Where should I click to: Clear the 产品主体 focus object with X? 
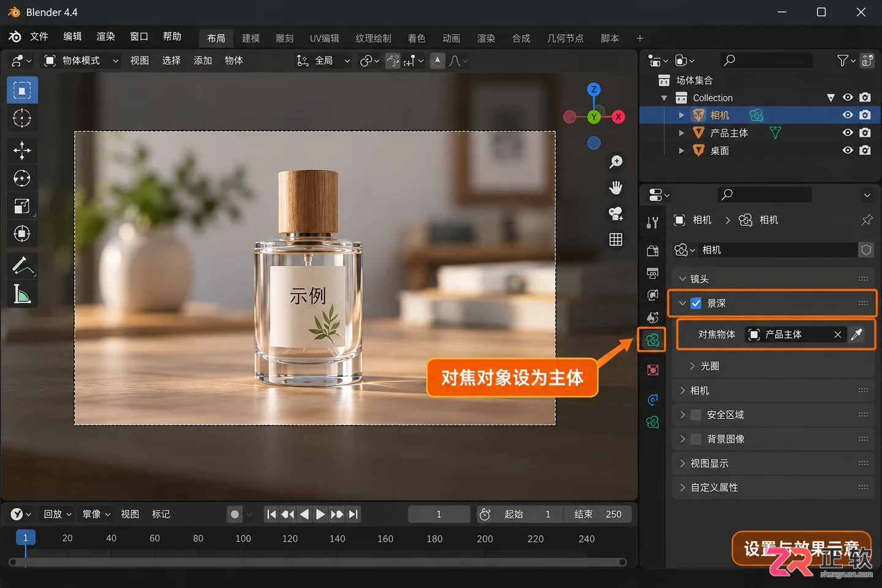pos(837,334)
